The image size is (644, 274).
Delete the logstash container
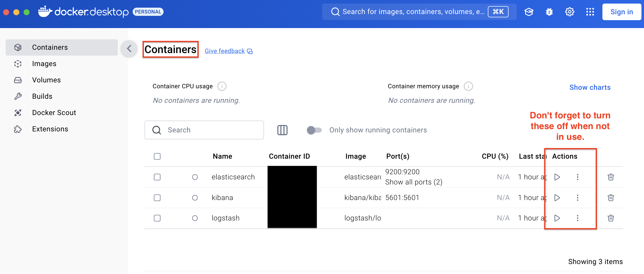point(611,218)
